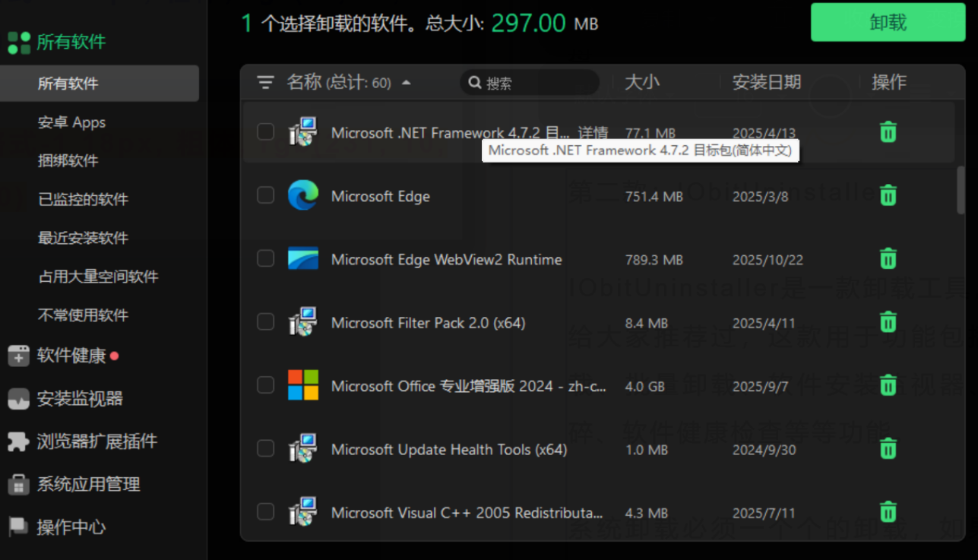Open the filter icon beside 名称 header
This screenshot has height=560, width=978.
coord(265,82)
